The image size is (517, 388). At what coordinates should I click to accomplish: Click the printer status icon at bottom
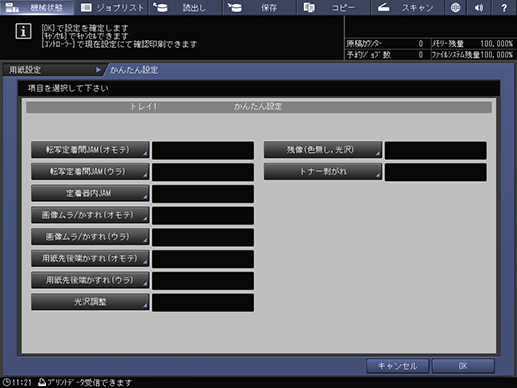pyautogui.click(x=42, y=382)
